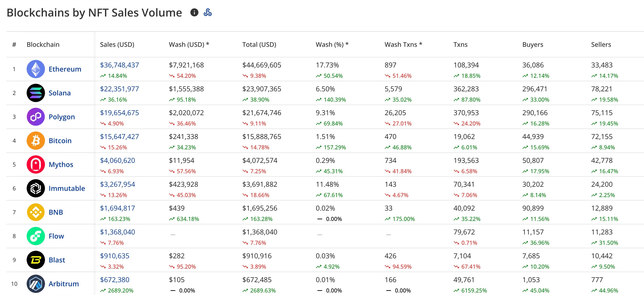Image resolution: width=644 pixels, height=295 pixels.
Task: Click the Bitcoin logo icon
Action: click(36, 141)
